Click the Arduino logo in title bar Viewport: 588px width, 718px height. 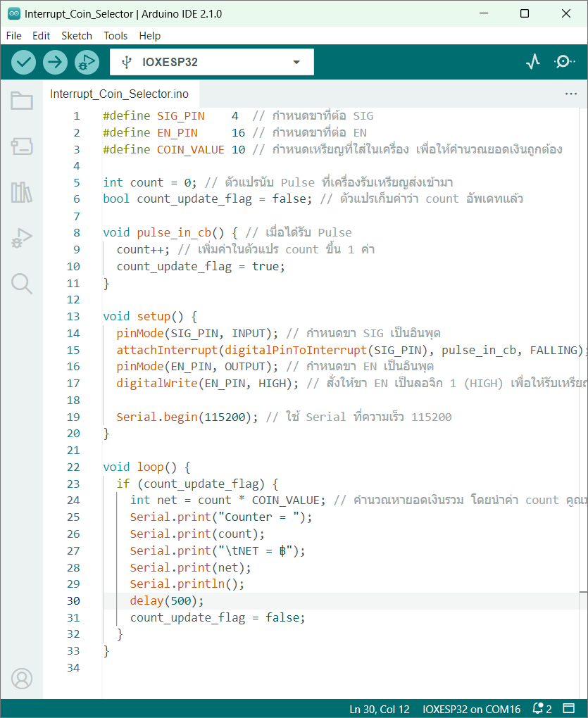point(14,14)
